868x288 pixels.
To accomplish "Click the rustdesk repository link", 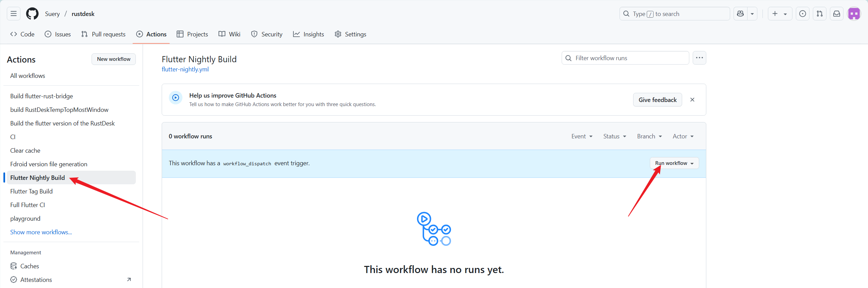I will point(83,14).
